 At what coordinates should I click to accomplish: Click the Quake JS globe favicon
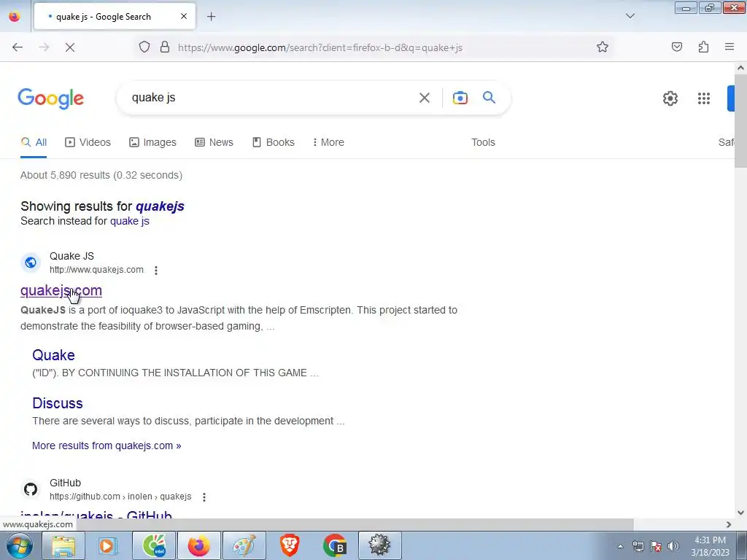click(31, 262)
